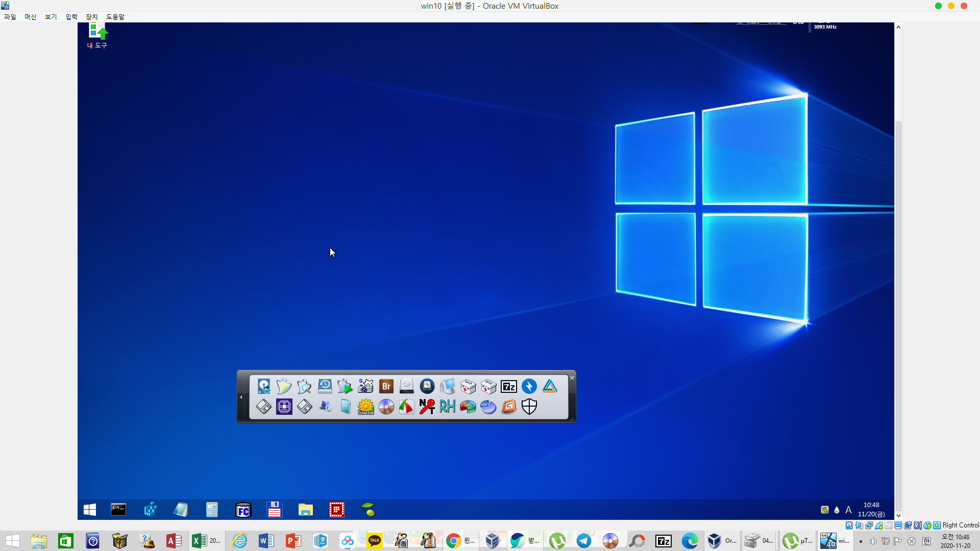
Task: Open the disk backup icon with blue arrows
Action: point(264,386)
